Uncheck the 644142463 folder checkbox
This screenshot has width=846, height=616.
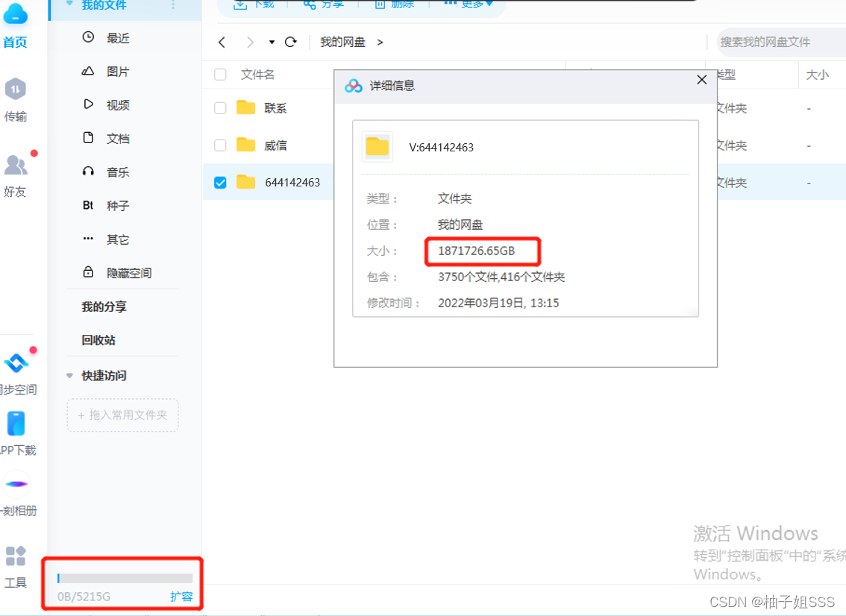point(220,182)
